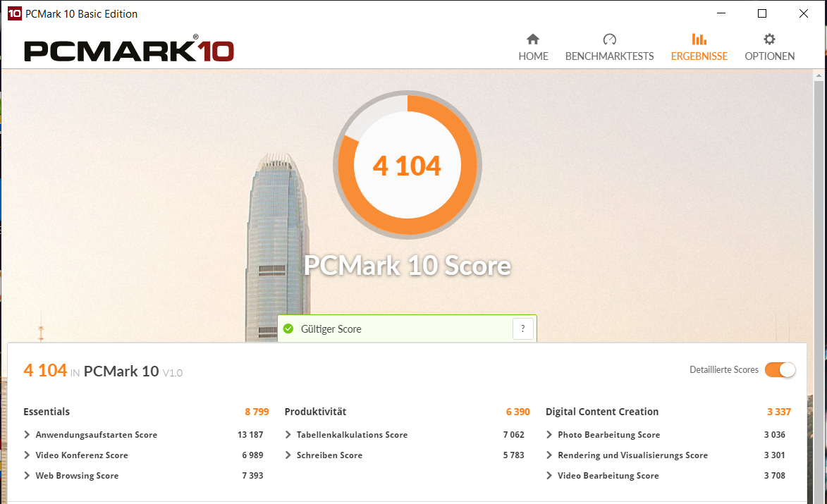Click the green valid score checkmark
Image resolution: width=827 pixels, height=504 pixels.
click(288, 328)
